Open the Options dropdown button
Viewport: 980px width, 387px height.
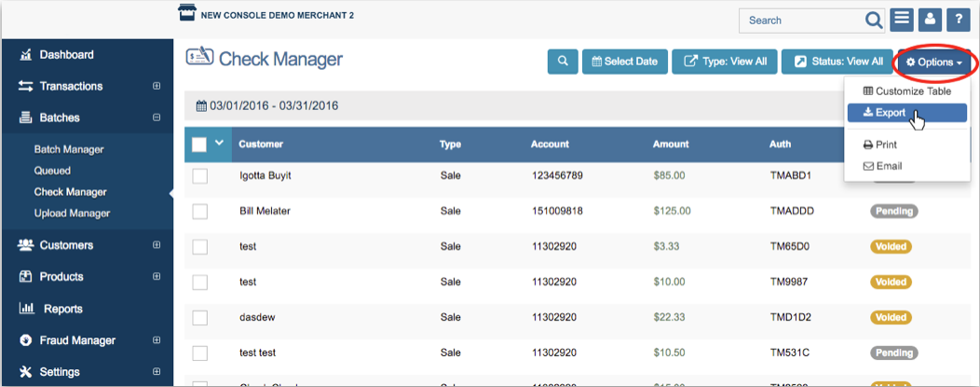(x=934, y=62)
